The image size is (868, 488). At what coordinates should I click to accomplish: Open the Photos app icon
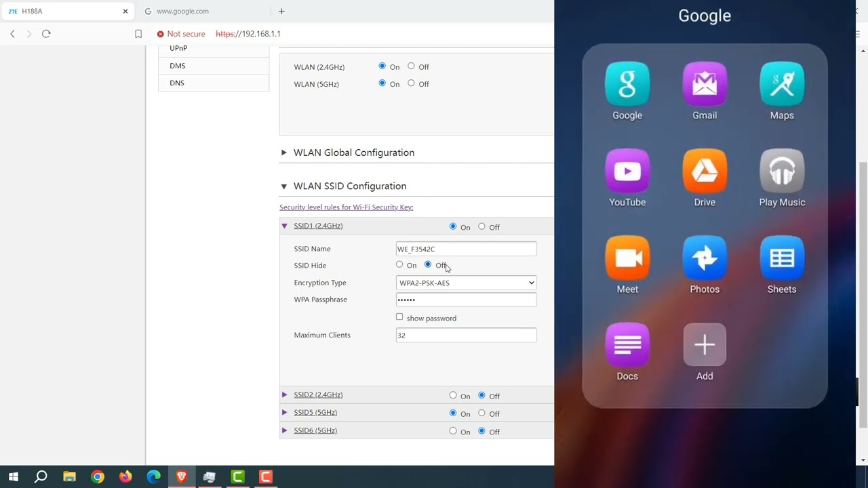click(705, 258)
